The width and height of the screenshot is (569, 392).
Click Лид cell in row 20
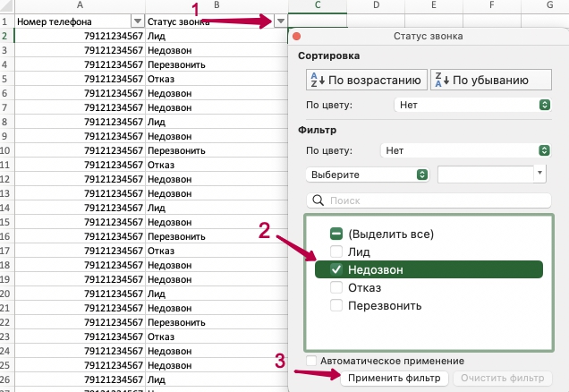tap(217, 294)
